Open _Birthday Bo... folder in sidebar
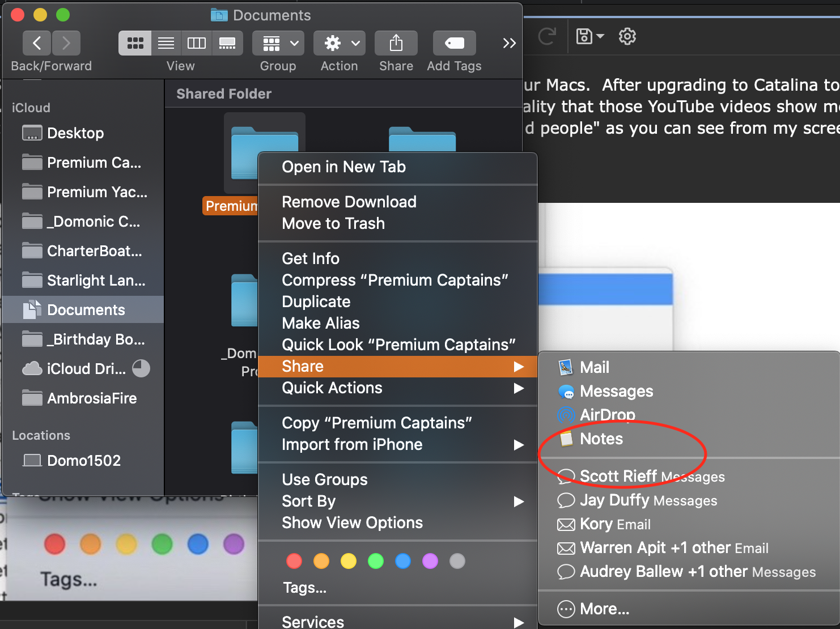This screenshot has height=629, width=840. 83,339
